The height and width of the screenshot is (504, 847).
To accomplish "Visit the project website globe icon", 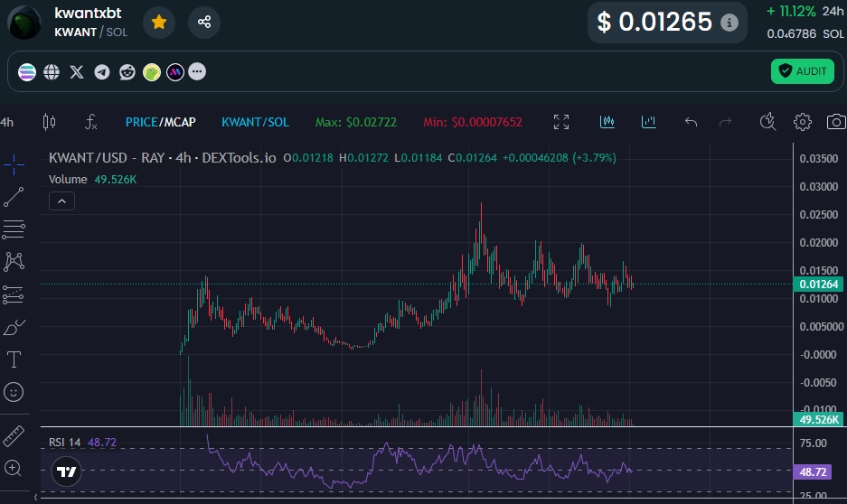I will point(52,71).
